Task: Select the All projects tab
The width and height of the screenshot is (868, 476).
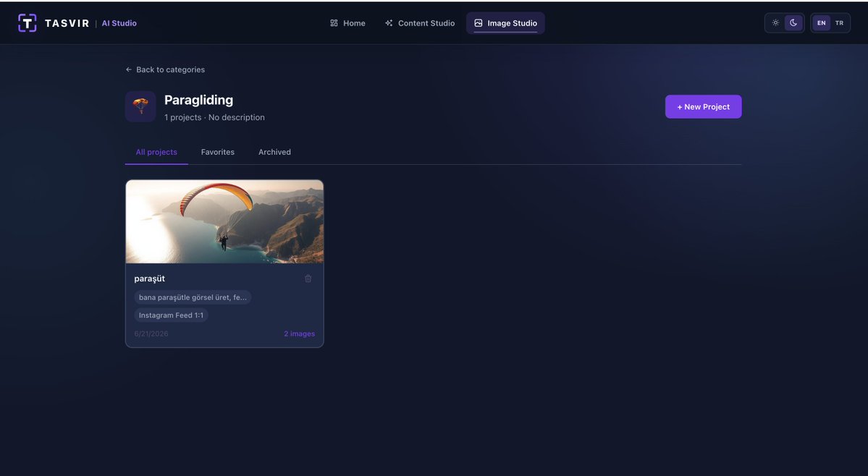Action: (x=156, y=152)
